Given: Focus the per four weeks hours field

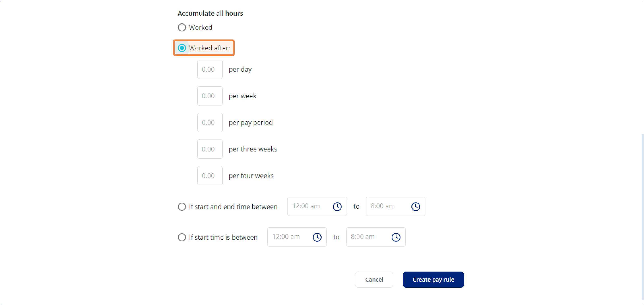Looking at the screenshot, I should coord(210,176).
